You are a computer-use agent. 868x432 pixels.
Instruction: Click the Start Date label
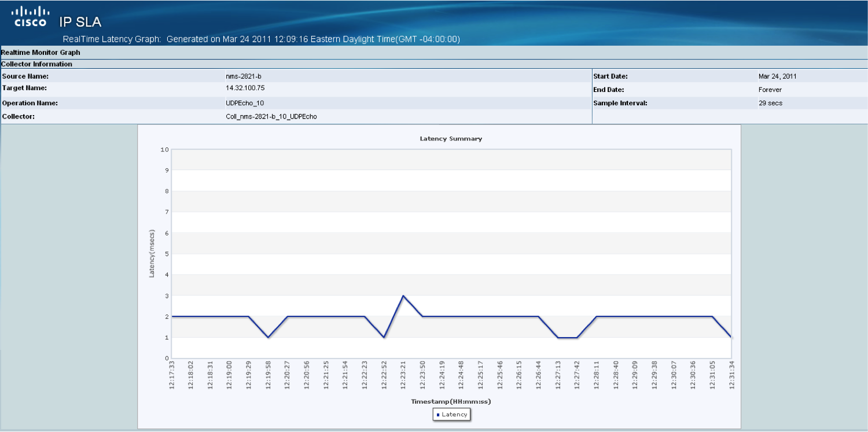[x=610, y=76]
